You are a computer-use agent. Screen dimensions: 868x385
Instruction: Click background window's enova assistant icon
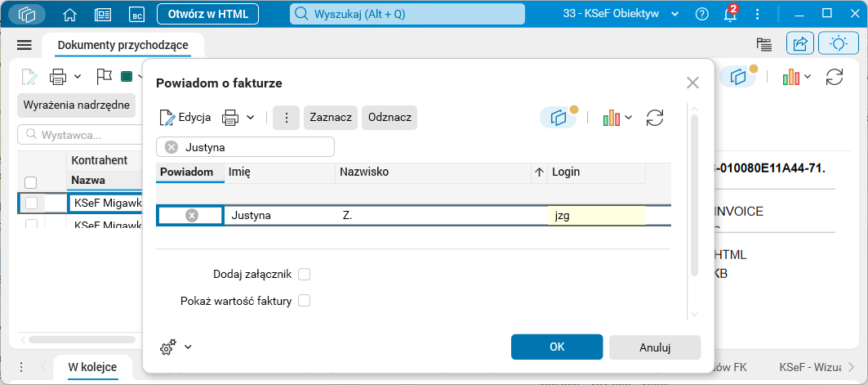[x=738, y=77]
